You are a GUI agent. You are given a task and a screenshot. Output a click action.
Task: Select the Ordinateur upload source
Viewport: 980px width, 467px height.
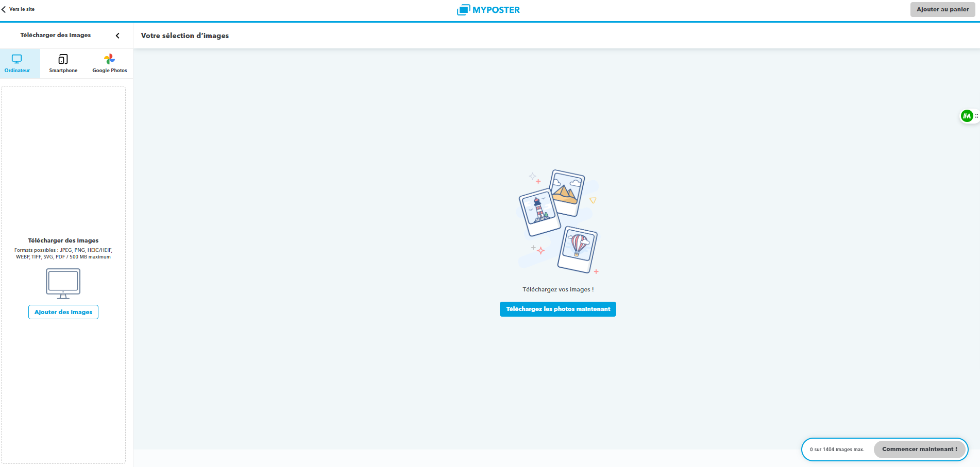[x=18, y=64]
